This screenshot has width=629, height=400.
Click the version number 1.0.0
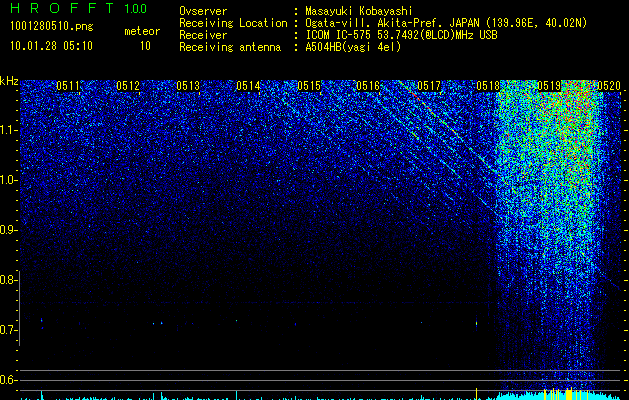136,9
